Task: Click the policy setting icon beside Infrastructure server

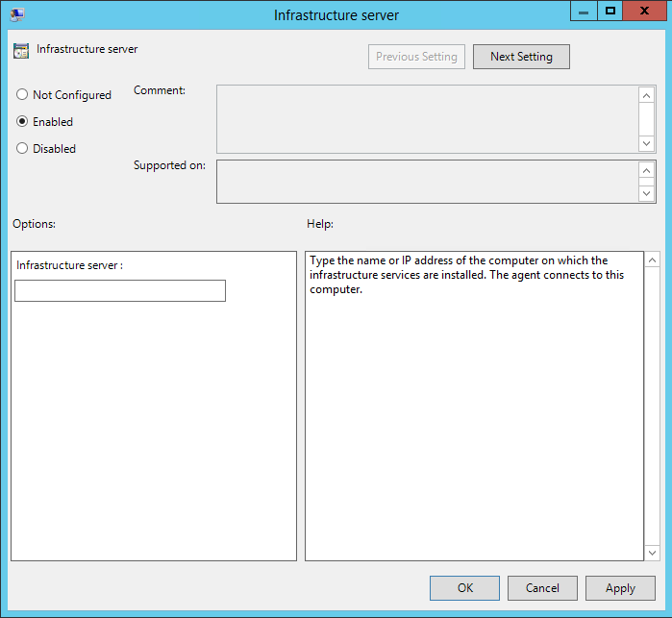Action: (x=21, y=51)
